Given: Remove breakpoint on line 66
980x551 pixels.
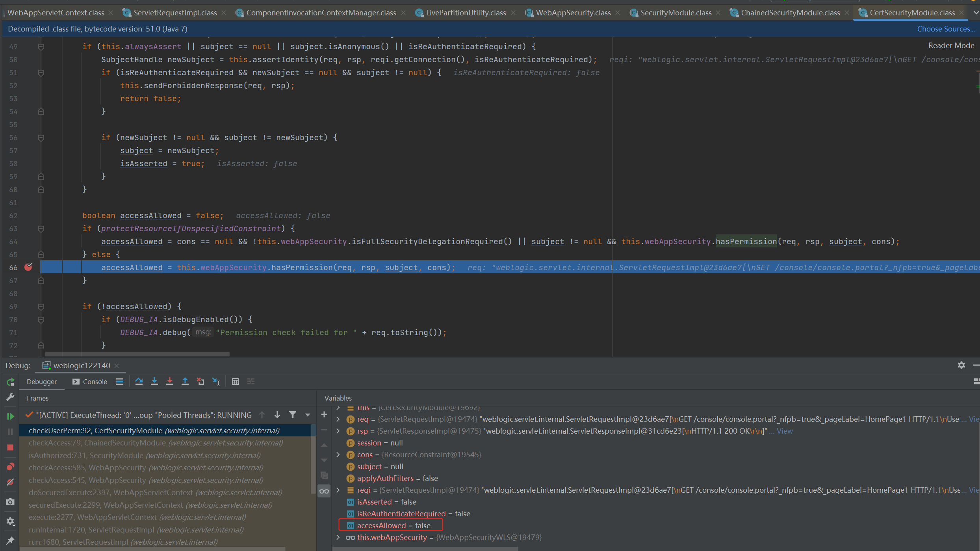Looking at the screenshot, I should 28,267.
